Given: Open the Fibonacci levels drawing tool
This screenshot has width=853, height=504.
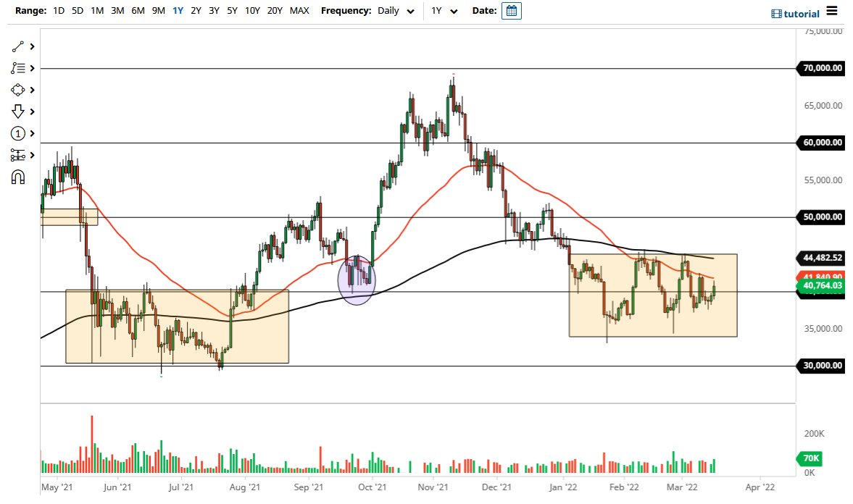Looking at the screenshot, I should 18,68.
